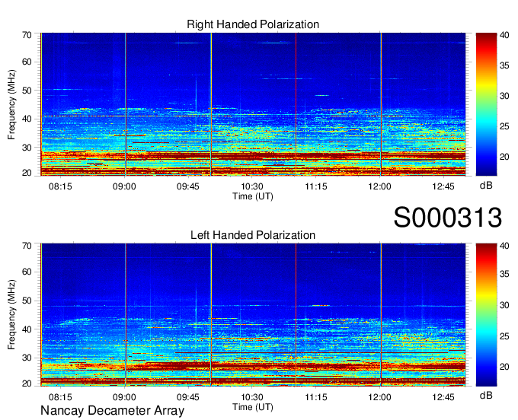This screenshot has height=420, width=518.
Task: Click the Right Handed plot's dB color bar
Action: [486, 104]
